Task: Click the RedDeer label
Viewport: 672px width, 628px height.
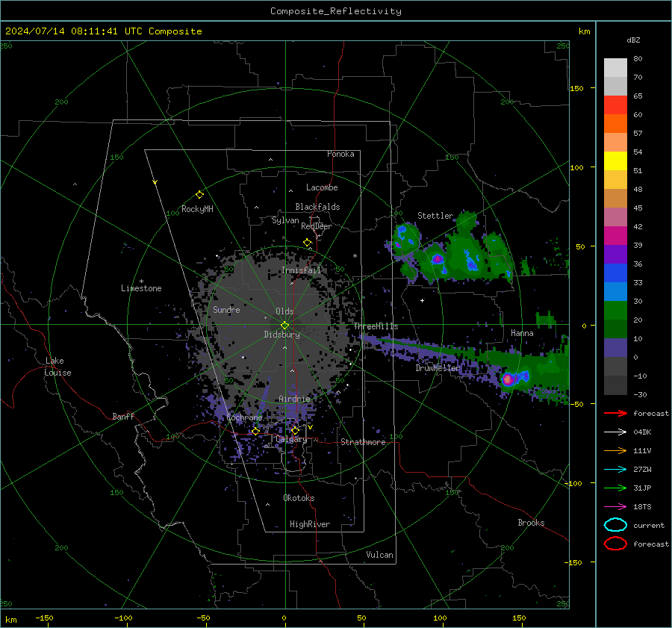Action: (317, 226)
